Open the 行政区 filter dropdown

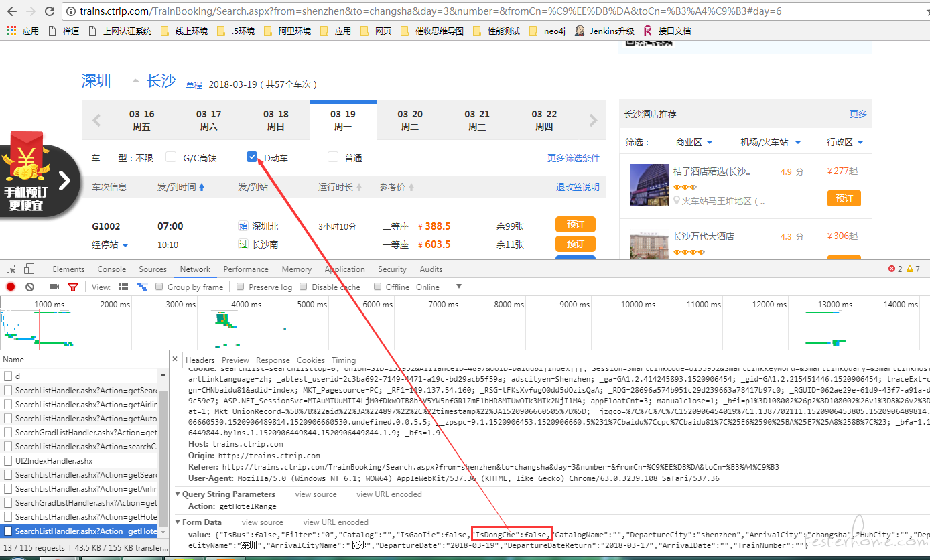[845, 142]
